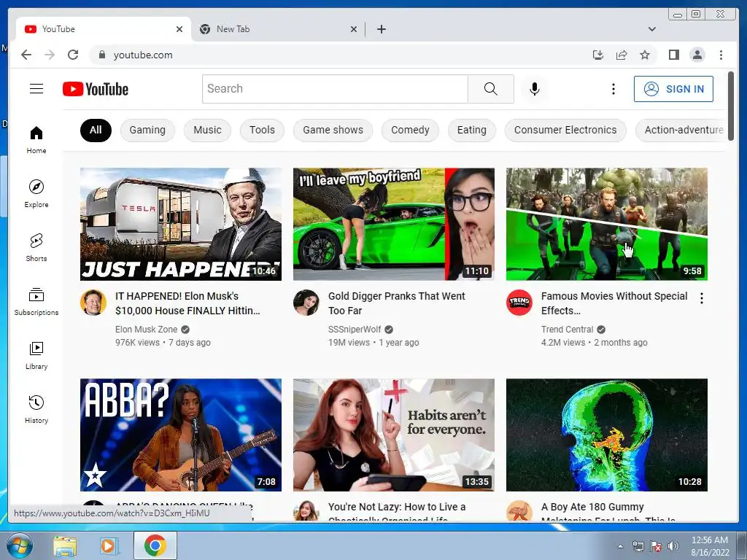Share this page icon in address bar
The image size is (747, 560).
tap(622, 55)
